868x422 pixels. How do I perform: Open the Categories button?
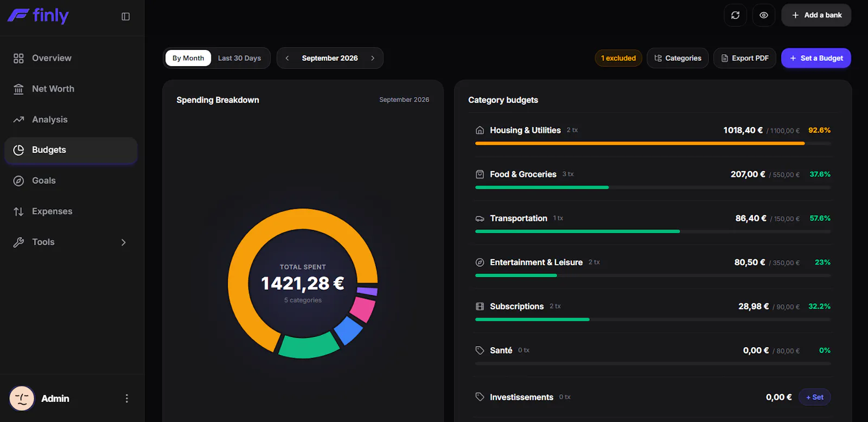click(x=678, y=58)
